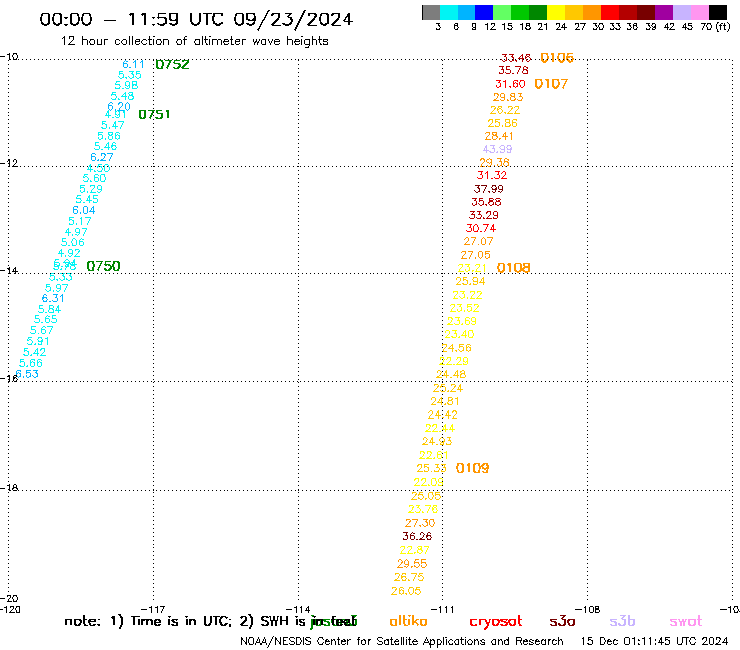Click the NOAA/NESDIS Center credit line

402,642
